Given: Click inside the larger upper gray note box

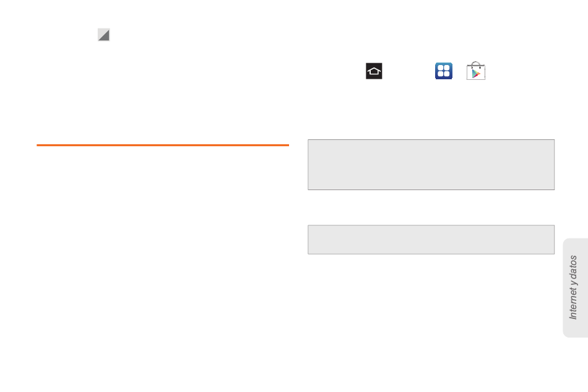Looking at the screenshot, I should pos(431,165).
